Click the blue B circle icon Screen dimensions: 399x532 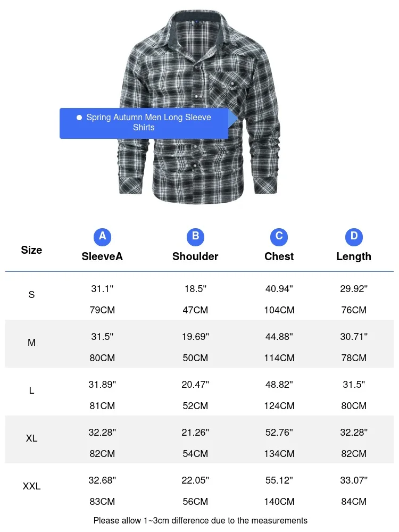[195, 237]
